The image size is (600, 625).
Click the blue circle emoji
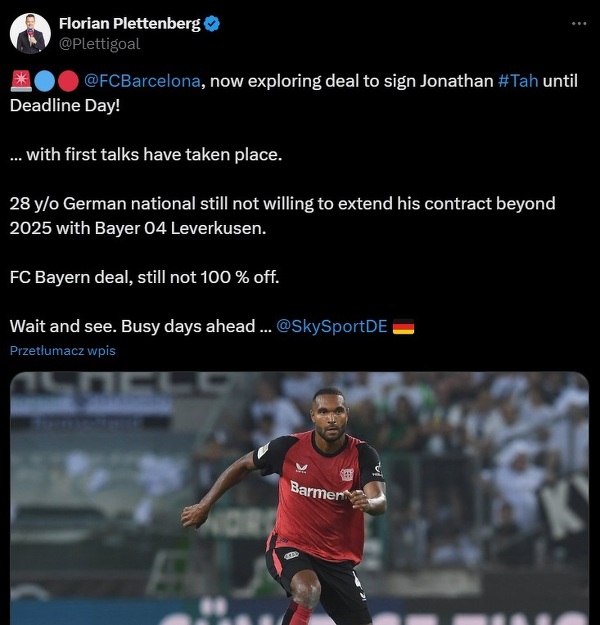pyautogui.click(x=44, y=81)
